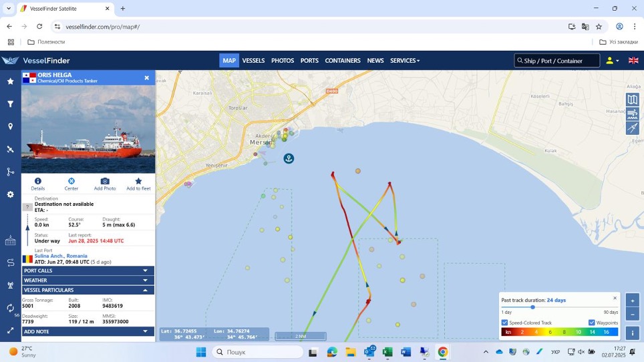Image resolution: width=644 pixels, height=362 pixels.
Task: Collapse the VESSEL PARTICULARS section
Action: pos(145,291)
